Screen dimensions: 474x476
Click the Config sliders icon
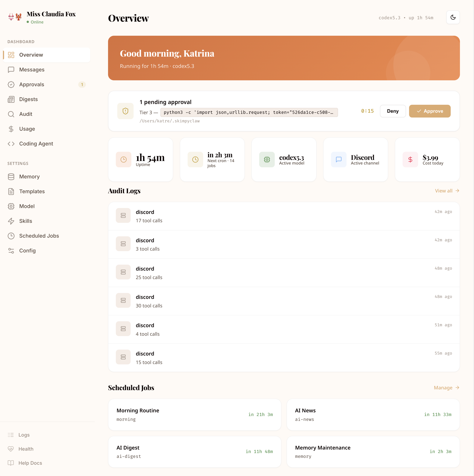coord(11,251)
